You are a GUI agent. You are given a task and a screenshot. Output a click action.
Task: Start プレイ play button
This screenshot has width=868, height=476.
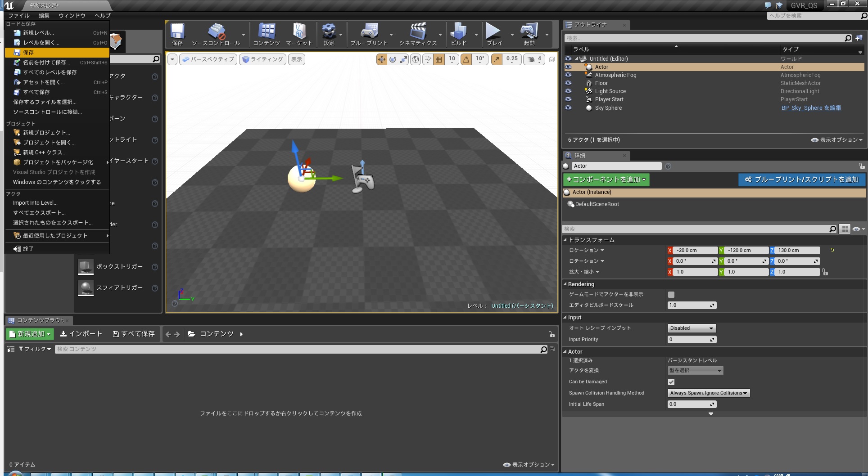pos(494,35)
